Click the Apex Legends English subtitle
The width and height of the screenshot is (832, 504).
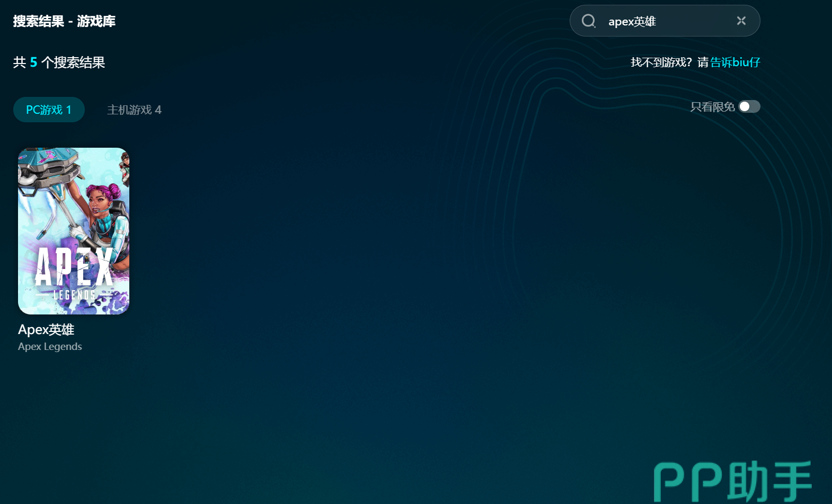click(x=50, y=347)
